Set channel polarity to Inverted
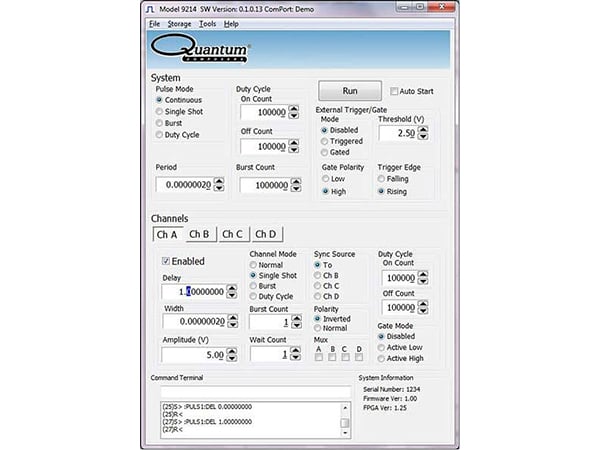This screenshot has height=450, width=600. click(x=317, y=319)
